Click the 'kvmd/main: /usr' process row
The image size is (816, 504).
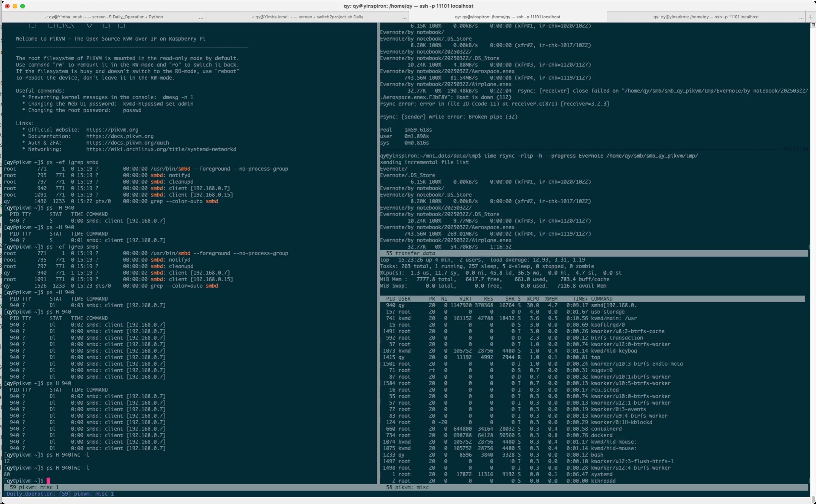[511, 318]
